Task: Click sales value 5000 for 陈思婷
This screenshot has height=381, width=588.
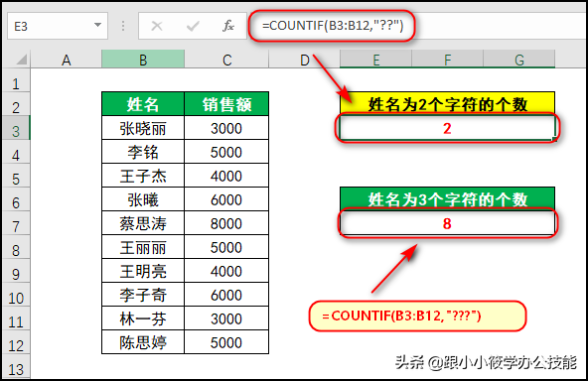Action: [226, 342]
